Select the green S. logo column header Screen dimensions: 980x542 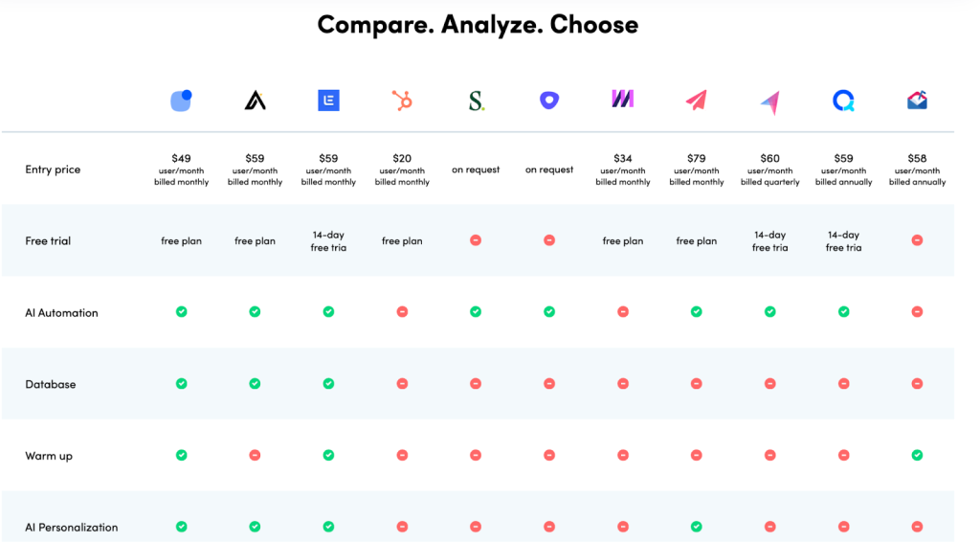click(x=477, y=100)
